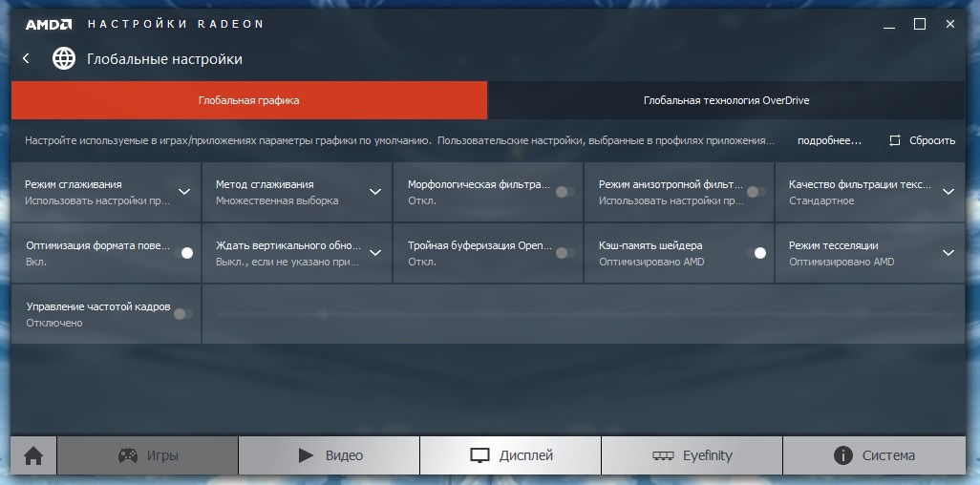This screenshot has height=485, width=980.
Task: Click the gamepad icon for Игры
Action: [128, 455]
